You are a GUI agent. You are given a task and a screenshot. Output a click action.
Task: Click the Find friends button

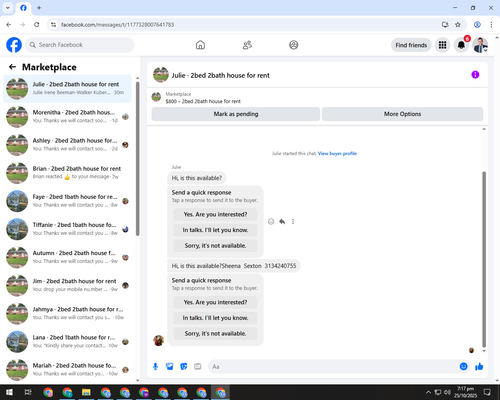click(411, 45)
